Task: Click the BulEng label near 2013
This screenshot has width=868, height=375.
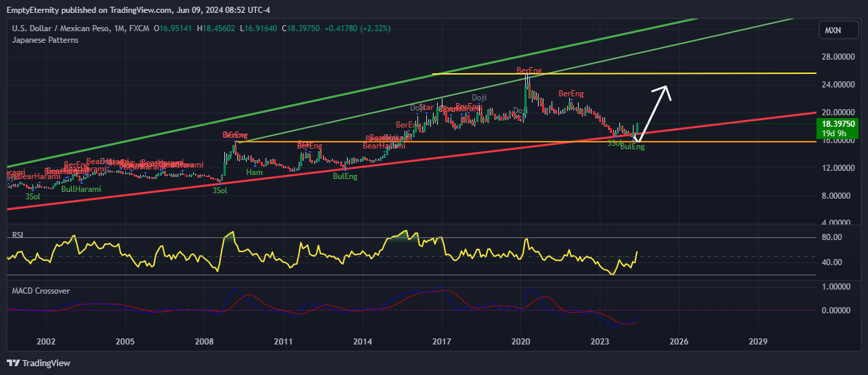Action: [x=345, y=176]
